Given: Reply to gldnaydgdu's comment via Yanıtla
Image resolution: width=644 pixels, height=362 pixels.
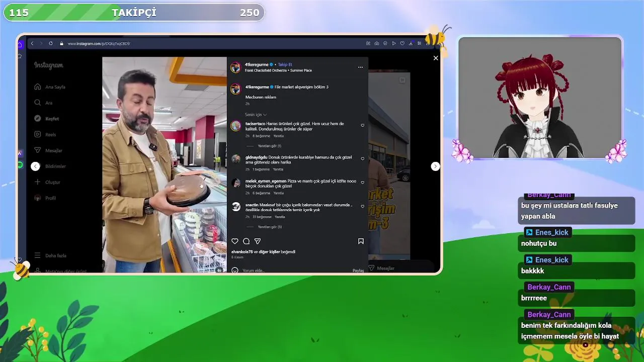Looking at the screenshot, I should pos(278,169).
